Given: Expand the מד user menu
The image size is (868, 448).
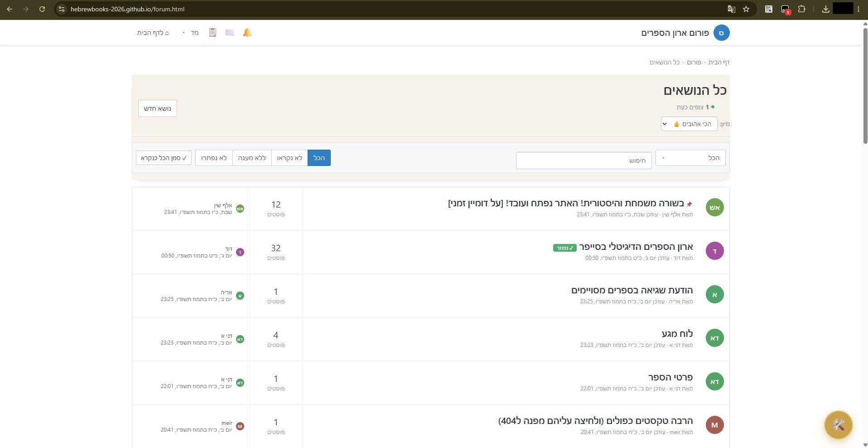Looking at the screenshot, I should [x=191, y=33].
